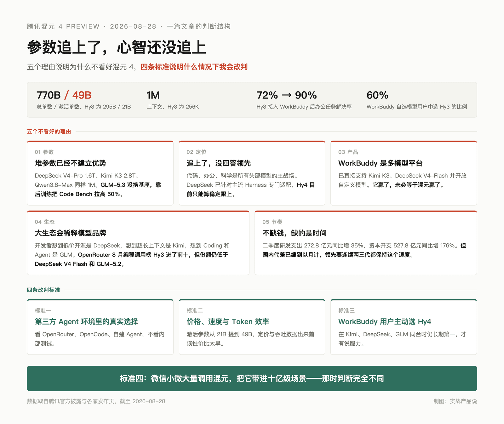This screenshot has width=504, height=424.
Task: Click bold text GLM-5.3 没换基座
Action: [x=125, y=185]
